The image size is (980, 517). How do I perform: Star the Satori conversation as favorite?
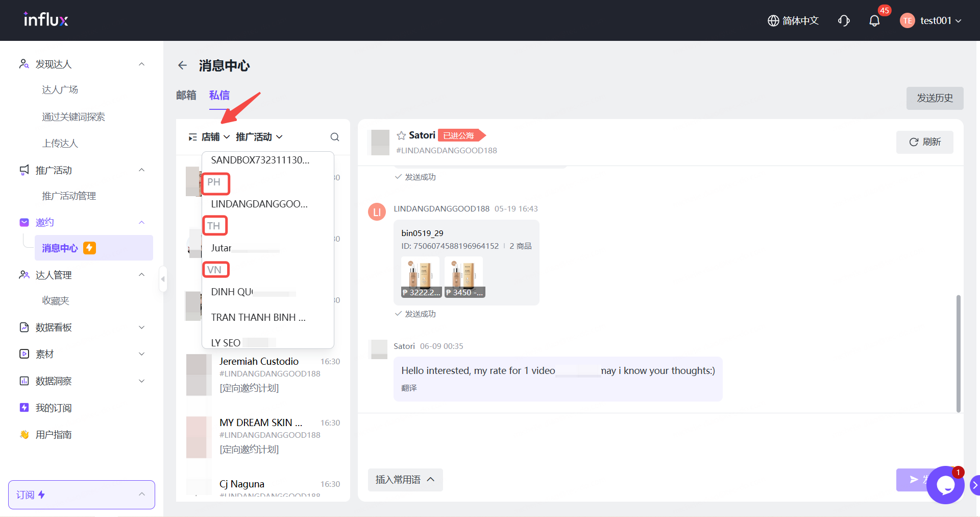tap(401, 135)
